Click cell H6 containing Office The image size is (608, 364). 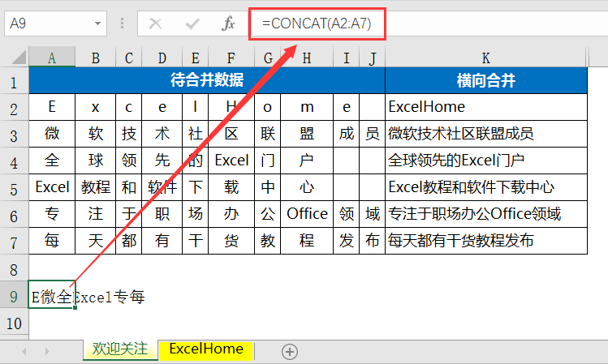click(307, 214)
